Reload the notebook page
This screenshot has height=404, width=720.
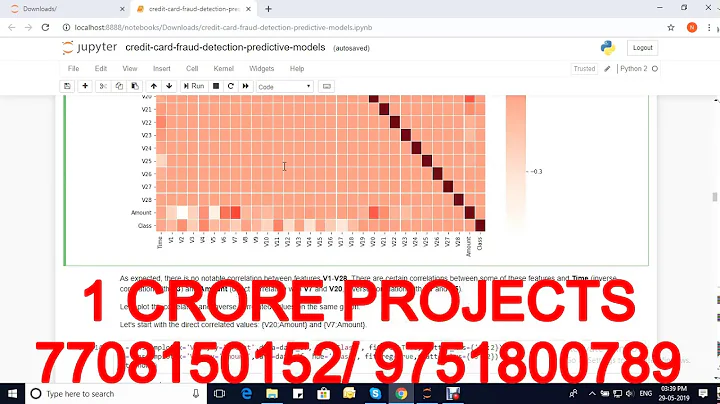coord(45,28)
